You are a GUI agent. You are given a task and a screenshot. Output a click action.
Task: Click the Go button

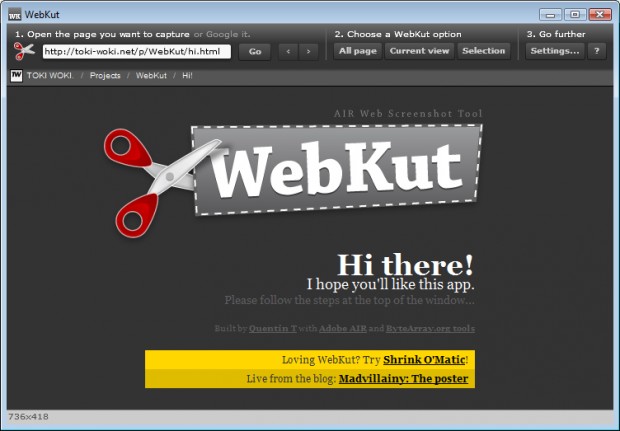255,51
